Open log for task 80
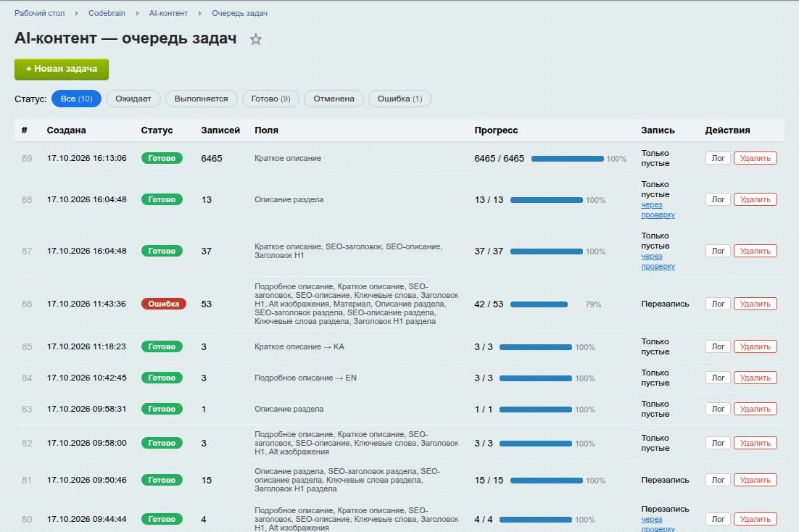Image resolution: width=799 pixels, height=532 pixels. [718, 519]
